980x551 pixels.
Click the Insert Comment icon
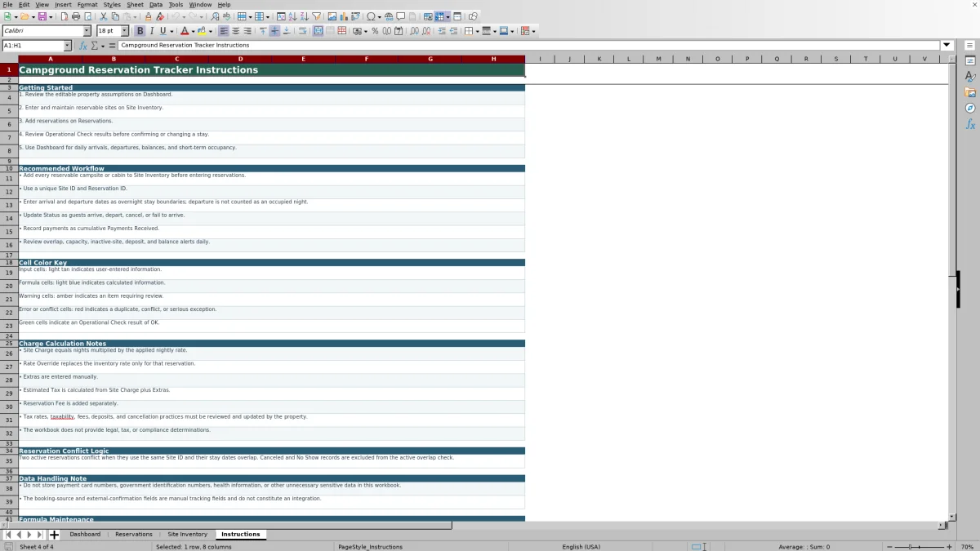click(x=401, y=16)
